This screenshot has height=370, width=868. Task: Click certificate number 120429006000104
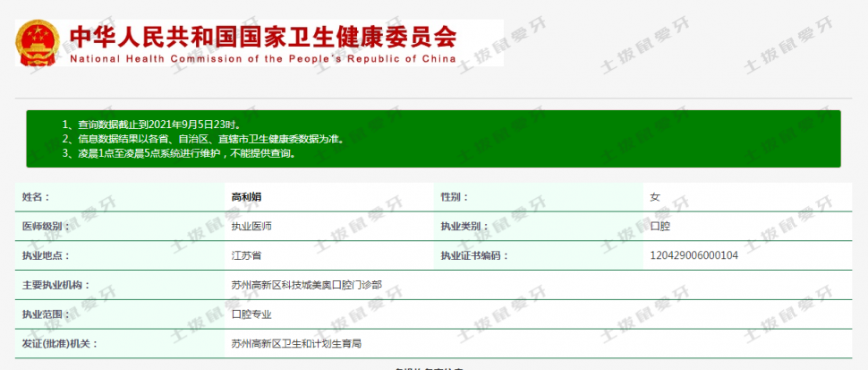(x=694, y=255)
